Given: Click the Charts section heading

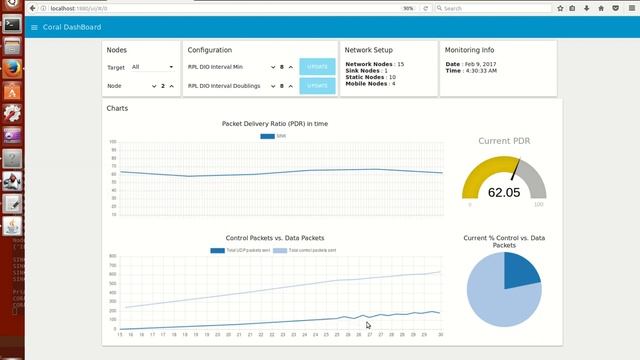Looking at the screenshot, I should pyautogui.click(x=117, y=108).
